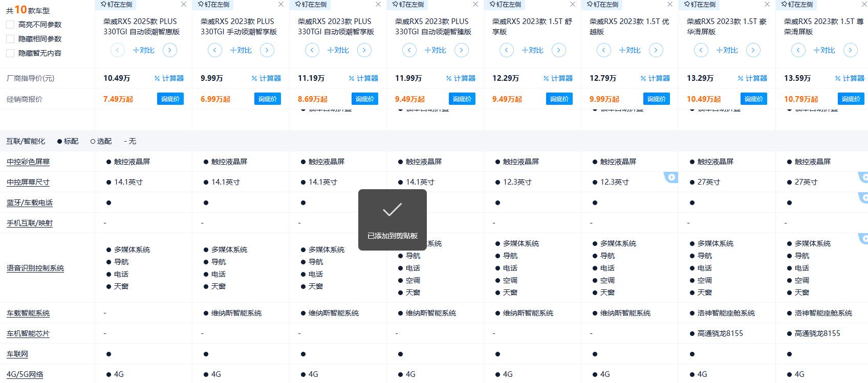Open the calculator for the 10.49万 model
This screenshot has height=383, width=868.
pos(169,78)
